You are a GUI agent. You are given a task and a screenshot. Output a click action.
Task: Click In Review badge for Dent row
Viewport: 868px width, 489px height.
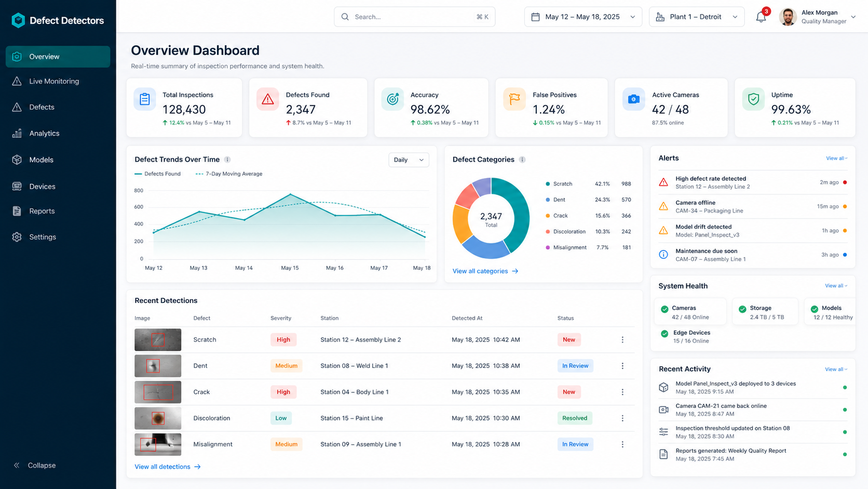click(575, 366)
